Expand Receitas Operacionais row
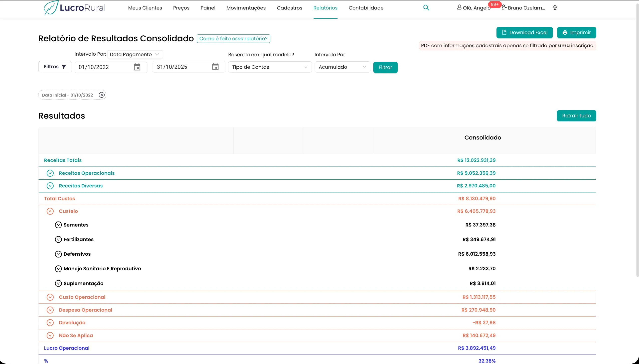Screen dimensions: 639x364 50,173
